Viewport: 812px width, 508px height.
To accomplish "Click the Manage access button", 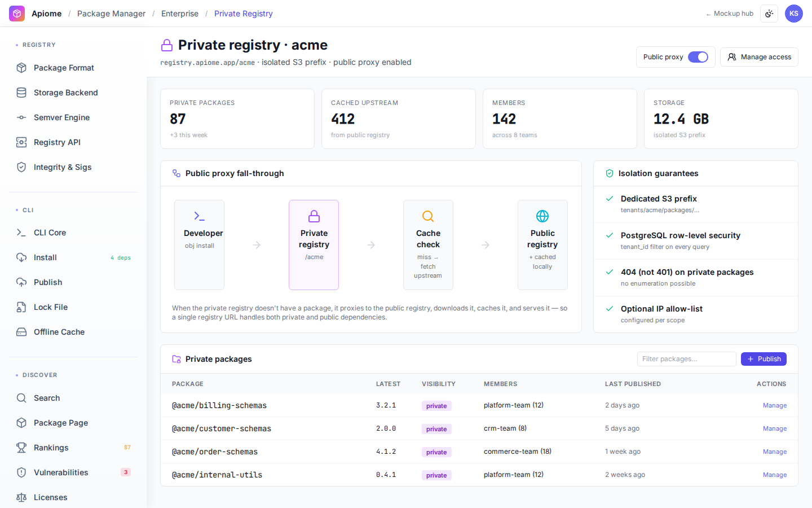I will pyautogui.click(x=759, y=57).
